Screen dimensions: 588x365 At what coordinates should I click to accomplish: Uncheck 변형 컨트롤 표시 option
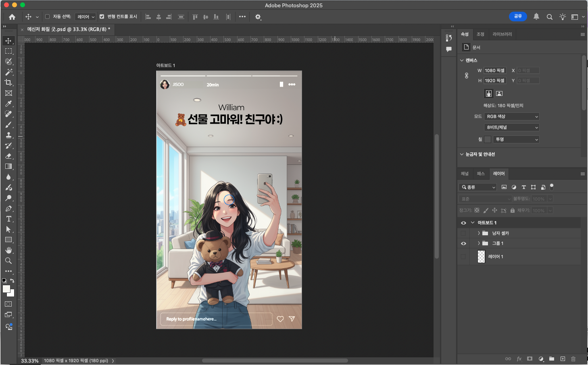102,17
